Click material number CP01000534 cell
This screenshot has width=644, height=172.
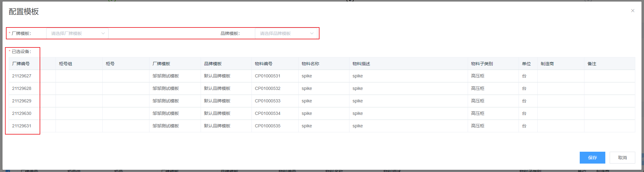pyautogui.click(x=268, y=113)
